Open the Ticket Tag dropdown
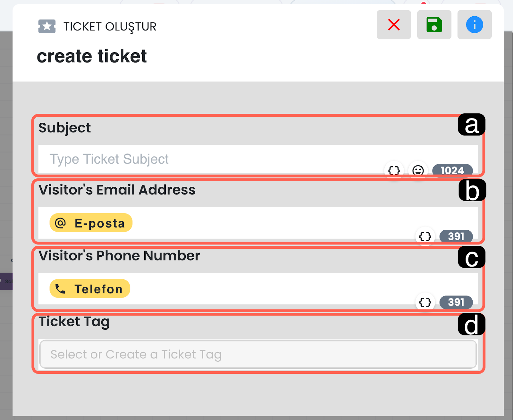Screen dimensions: 513x420 tap(258, 354)
